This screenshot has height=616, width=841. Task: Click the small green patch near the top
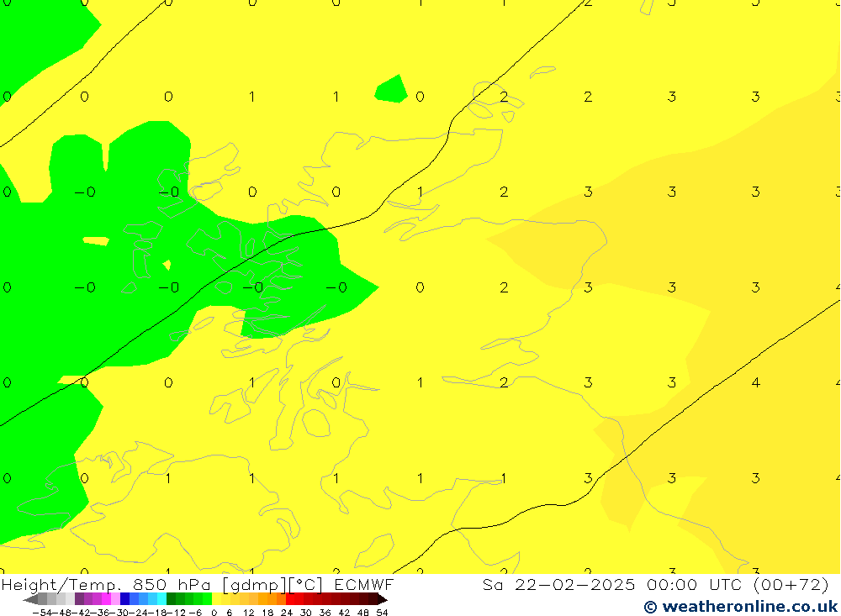[392, 90]
